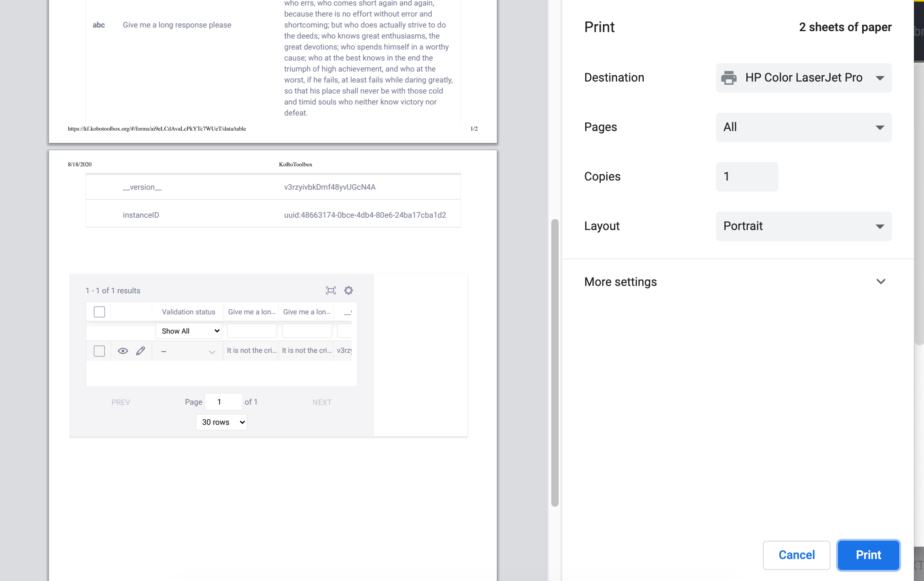Check the select-all checkbox in the table header
The height and width of the screenshot is (581, 924).
(x=99, y=312)
